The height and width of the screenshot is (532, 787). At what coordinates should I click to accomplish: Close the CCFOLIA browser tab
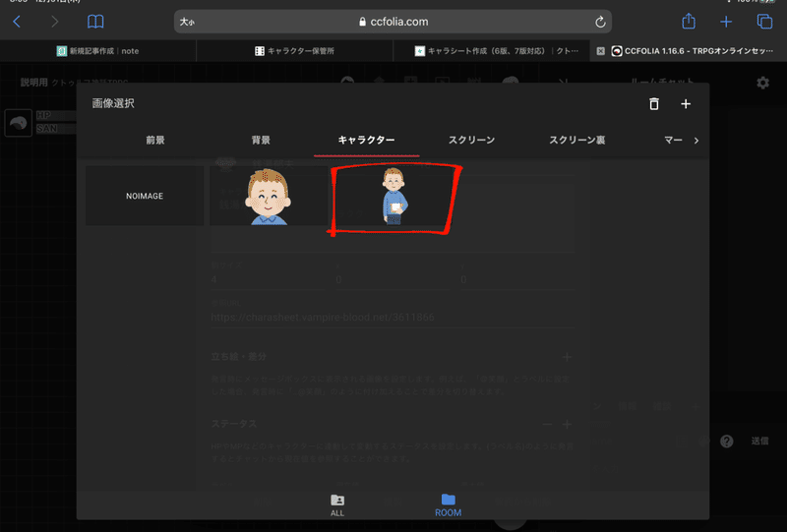(x=600, y=51)
